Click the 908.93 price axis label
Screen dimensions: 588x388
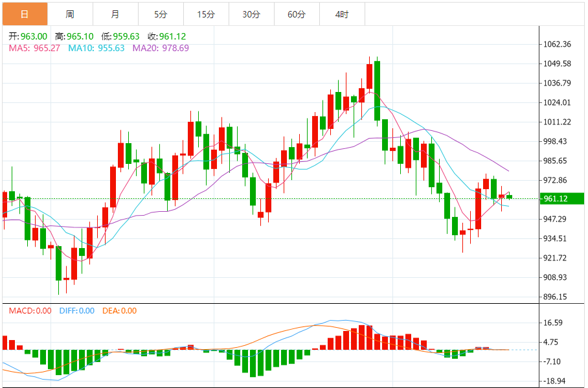coord(556,278)
